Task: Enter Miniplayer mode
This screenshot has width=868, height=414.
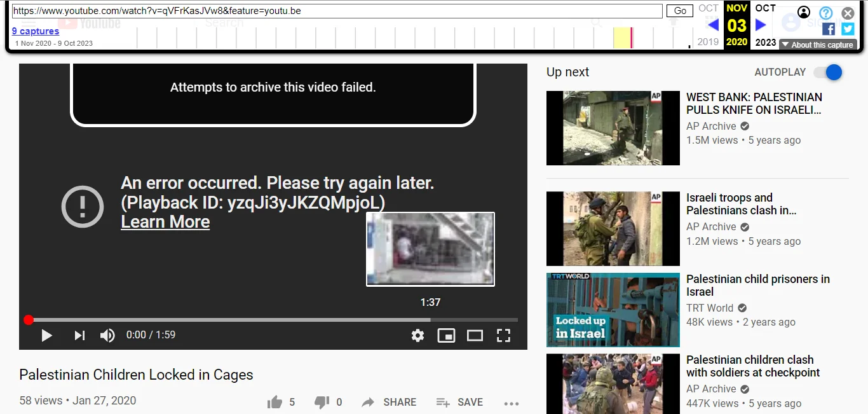Action: (446, 335)
